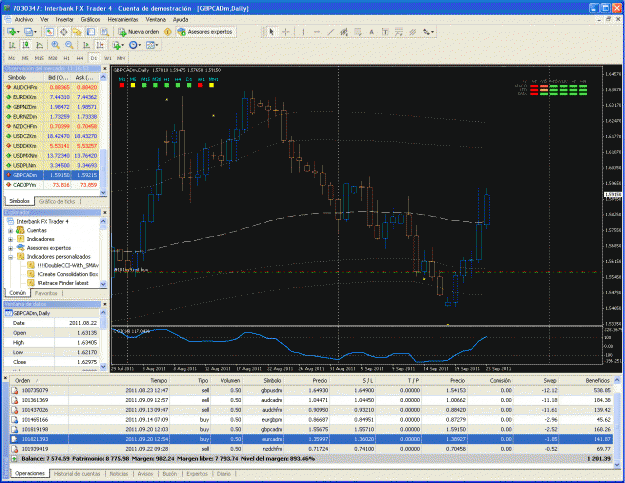Open the yellow MetaEditor icon
Viewport: 625px width, 483px height.
click(x=168, y=32)
